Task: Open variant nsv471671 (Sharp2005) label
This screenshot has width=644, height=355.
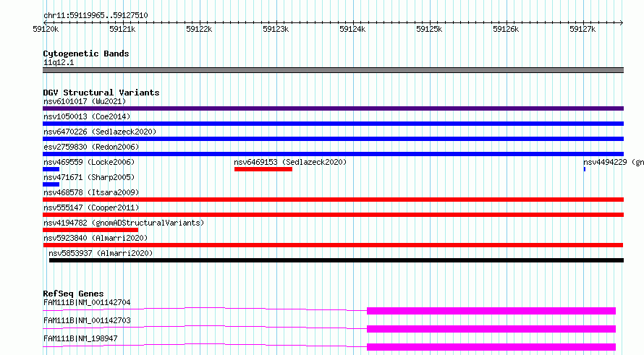Action: [x=89, y=177]
